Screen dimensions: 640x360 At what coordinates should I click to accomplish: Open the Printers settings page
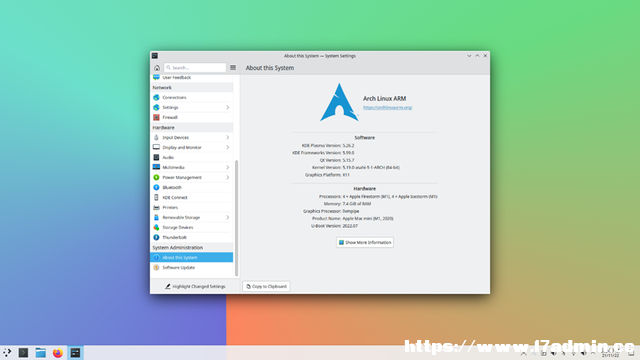(192, 207)
